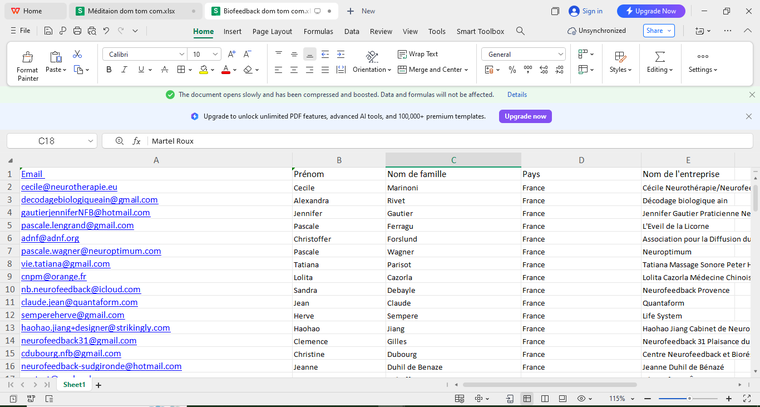The width and height of the screenshot is (760, 407).
Task: Click the Cut scissors icon
Action: tap(77, 54)
